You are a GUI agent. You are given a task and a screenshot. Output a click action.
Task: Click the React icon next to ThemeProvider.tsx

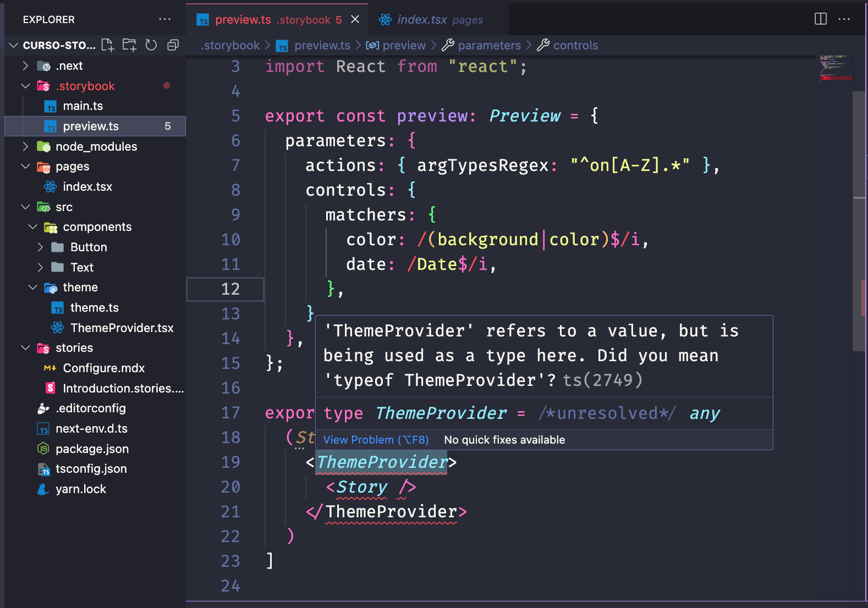click(x=58, y=328)
